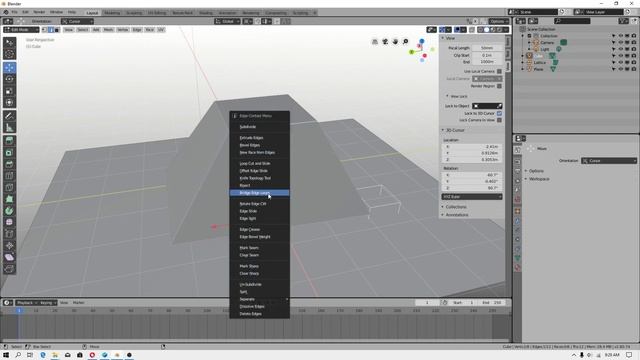Open the outliner filter icon
This screenshot has width=640, height=360.
623,21
